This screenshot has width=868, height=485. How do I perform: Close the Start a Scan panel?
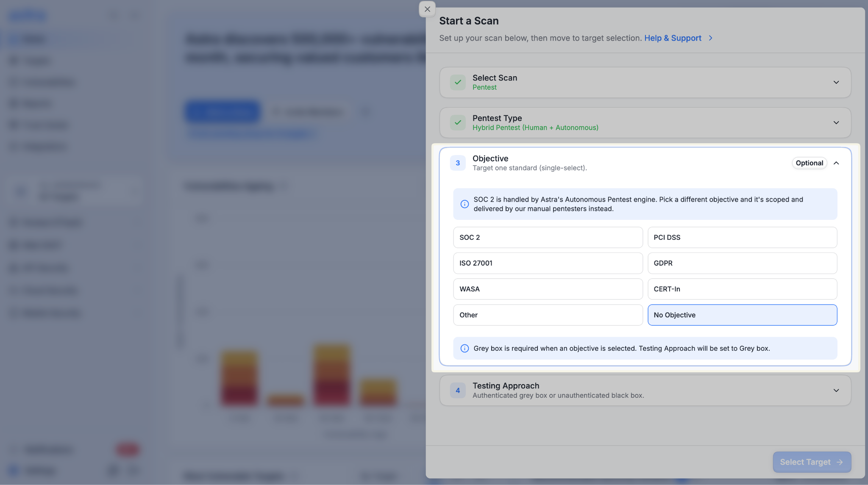427,9
